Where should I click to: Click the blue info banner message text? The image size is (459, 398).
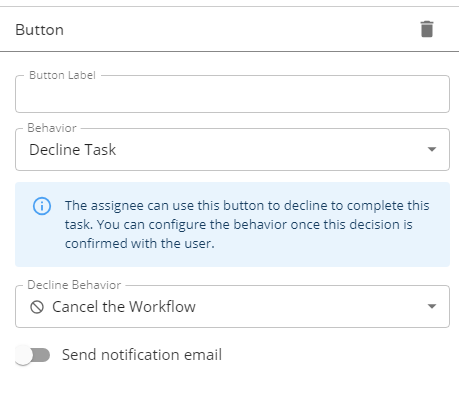(247, 224)
